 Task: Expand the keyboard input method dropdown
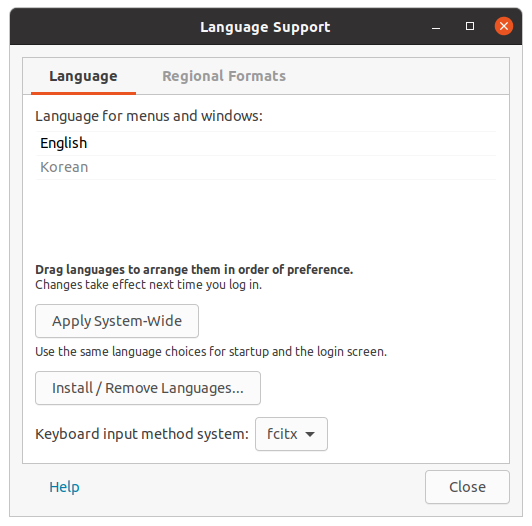(291, 434)
